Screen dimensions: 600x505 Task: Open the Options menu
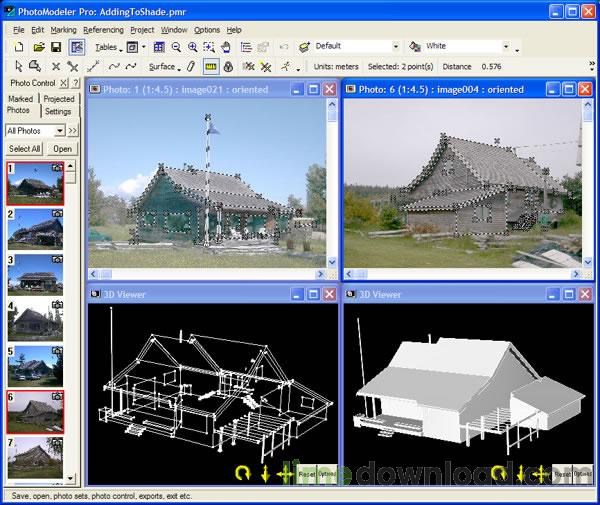point(207,30)
